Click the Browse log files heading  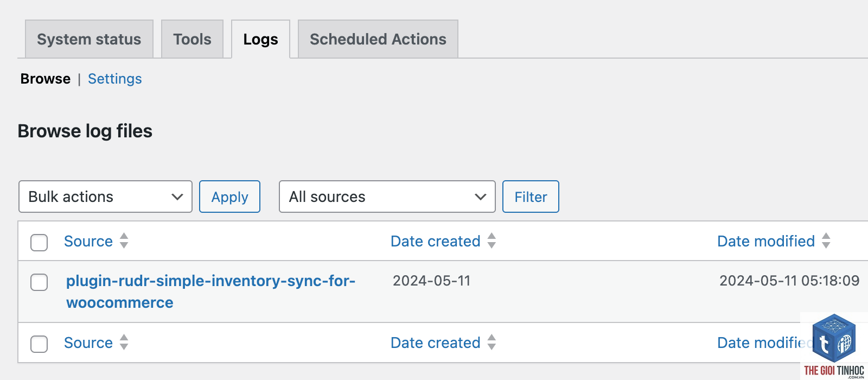pyautogui.click(x=85, y=131)
